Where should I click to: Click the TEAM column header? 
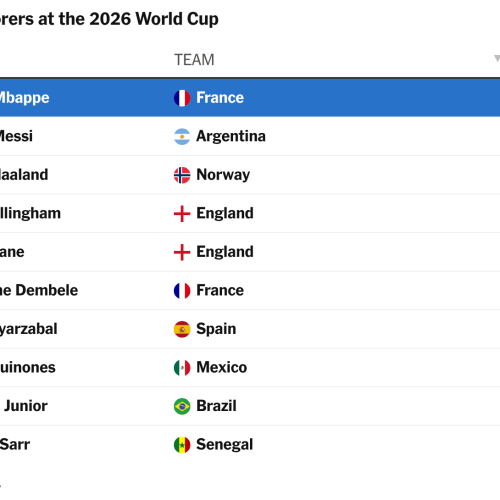(194, 60)
